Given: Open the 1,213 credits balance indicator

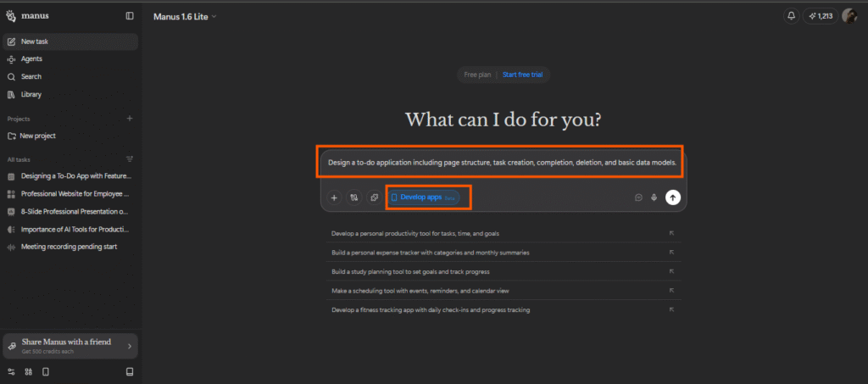Looking at the screenshot, I should tap(819, 15).
